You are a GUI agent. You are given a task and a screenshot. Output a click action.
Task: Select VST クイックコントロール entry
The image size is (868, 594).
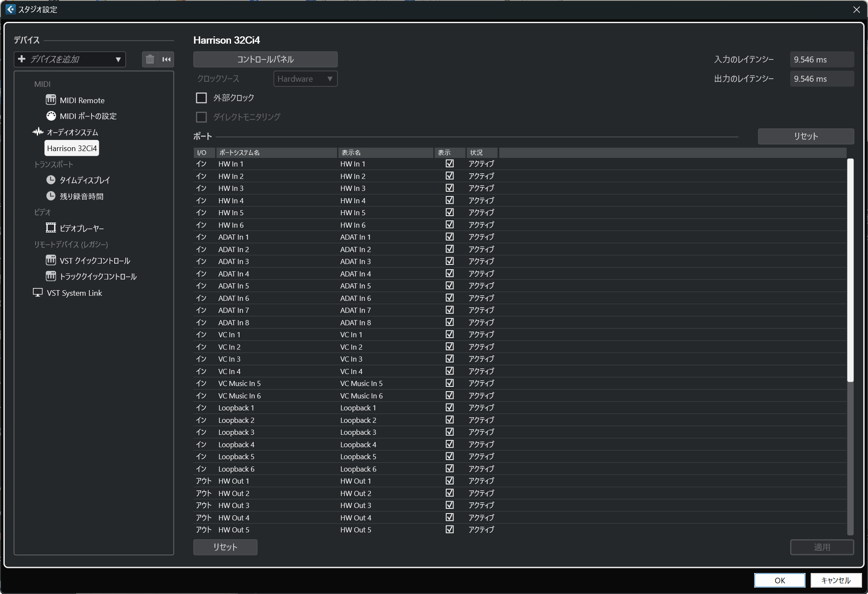point(95,261)
